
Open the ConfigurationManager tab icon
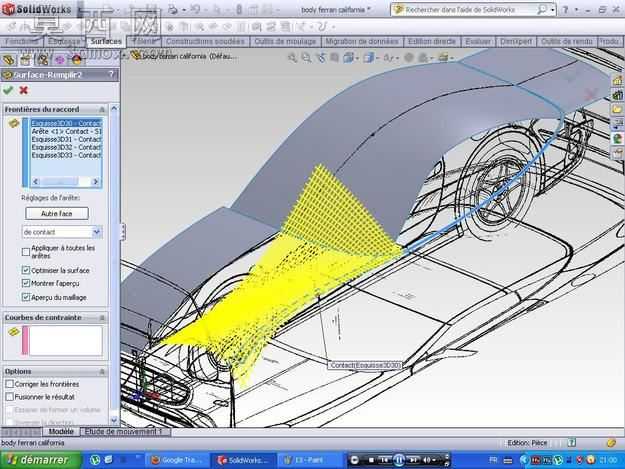point(42,60)
